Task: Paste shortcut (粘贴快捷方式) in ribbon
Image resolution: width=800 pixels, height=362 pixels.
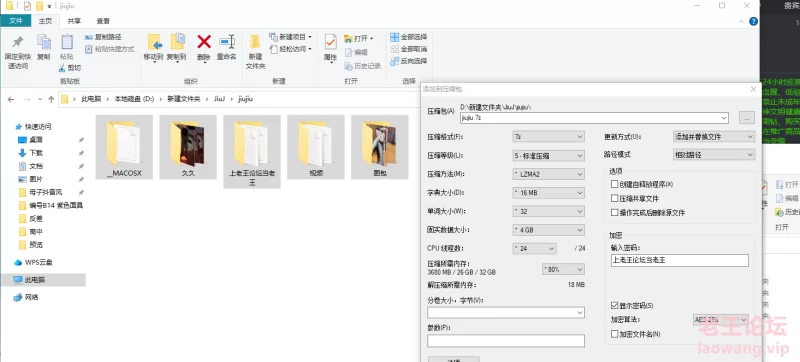Action: (x=110, y=49)
